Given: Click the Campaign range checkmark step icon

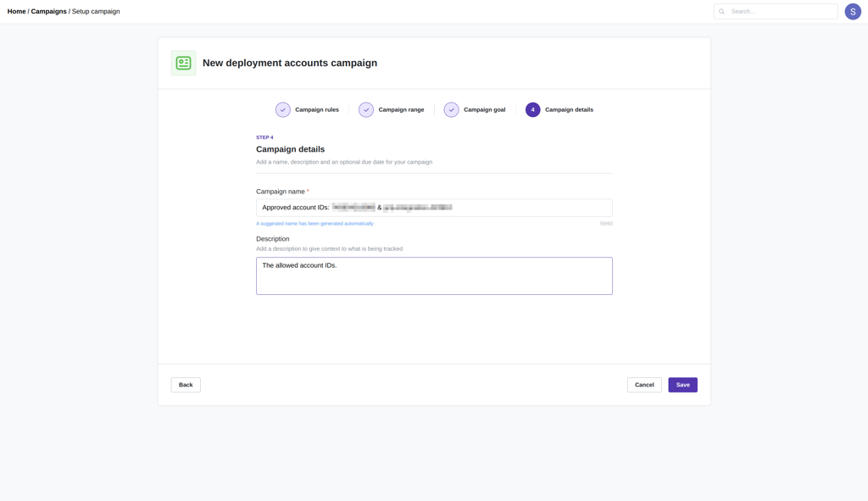Looking at the screenshot, I should [x=366, y=109].
